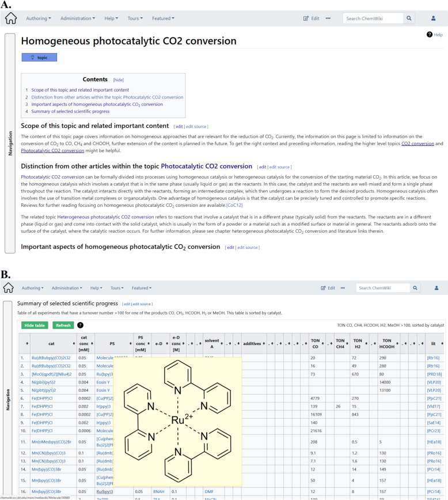Expand the Navigation sidebar in panel A
The width and height of the screenshot is (448, 500).
click(x=10, y=143)
